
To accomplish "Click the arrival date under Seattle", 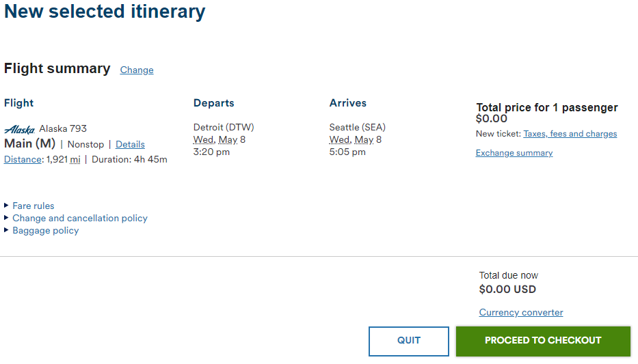I will click(x=355, y=140).
